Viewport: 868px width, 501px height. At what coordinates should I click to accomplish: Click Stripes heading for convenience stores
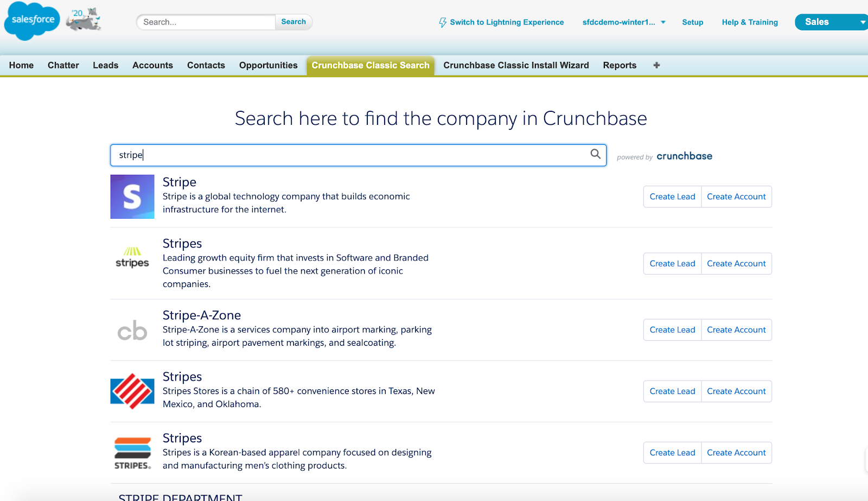pos(182,377)
